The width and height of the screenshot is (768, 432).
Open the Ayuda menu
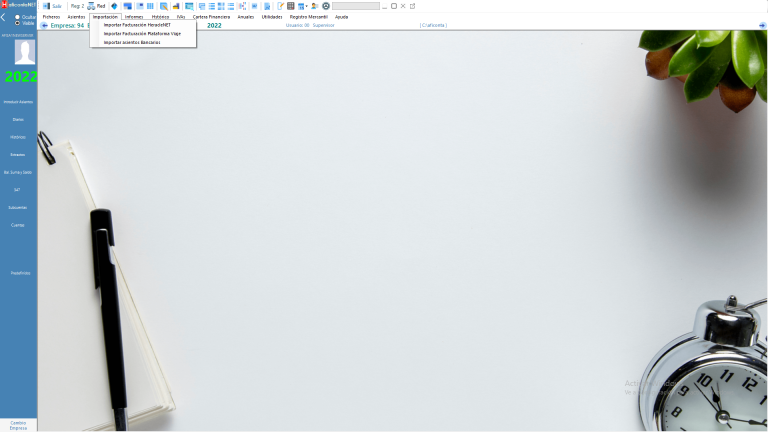point(341,17)
